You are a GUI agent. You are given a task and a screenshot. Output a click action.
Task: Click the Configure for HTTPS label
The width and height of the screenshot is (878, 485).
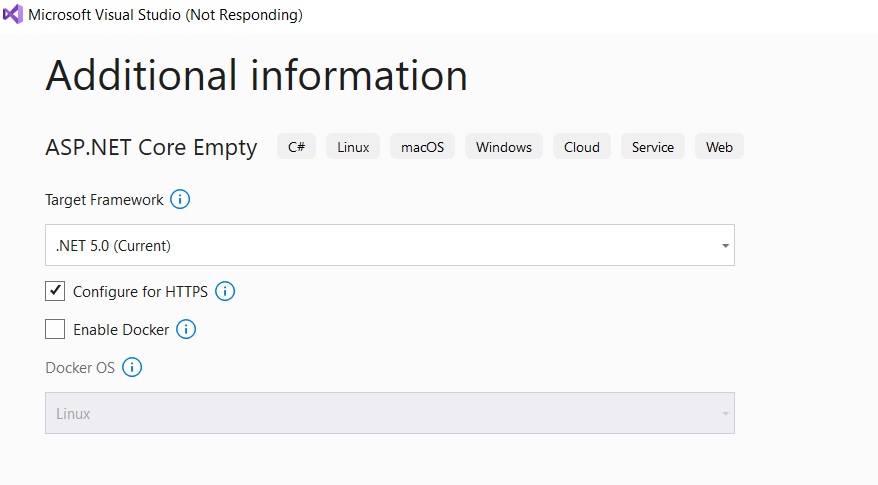pos(141,292)
